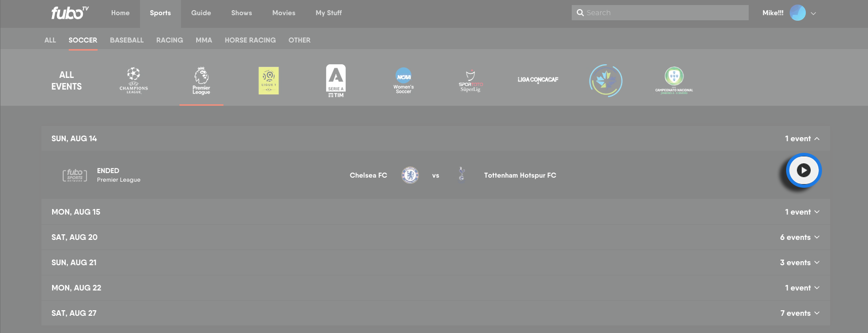This screenshot has height=333, width=868.
Task: Open the profile dropdown arrow
Action: coord(813,14)
